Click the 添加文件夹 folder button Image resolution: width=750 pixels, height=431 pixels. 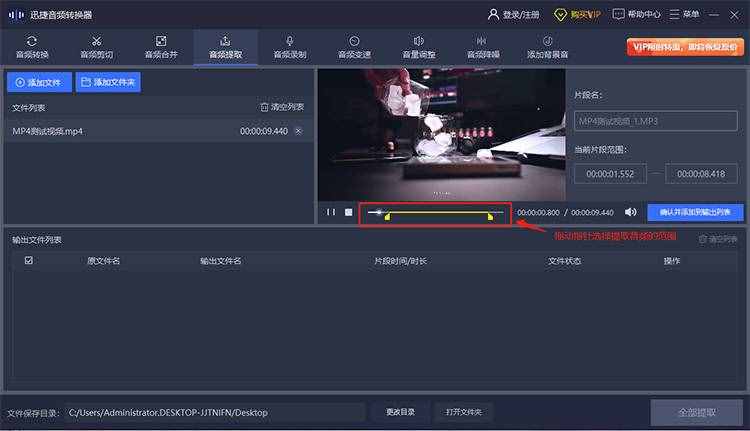click(x=108, y=82)
